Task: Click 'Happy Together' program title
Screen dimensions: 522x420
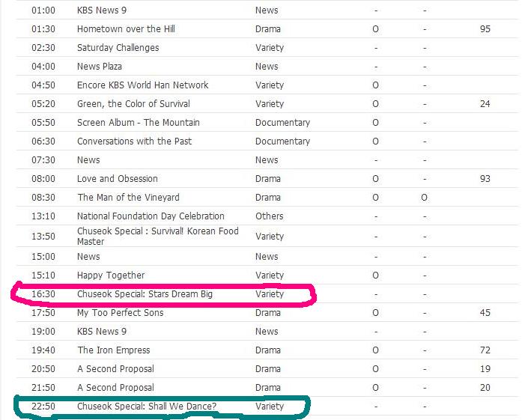Action: point(111,276)
